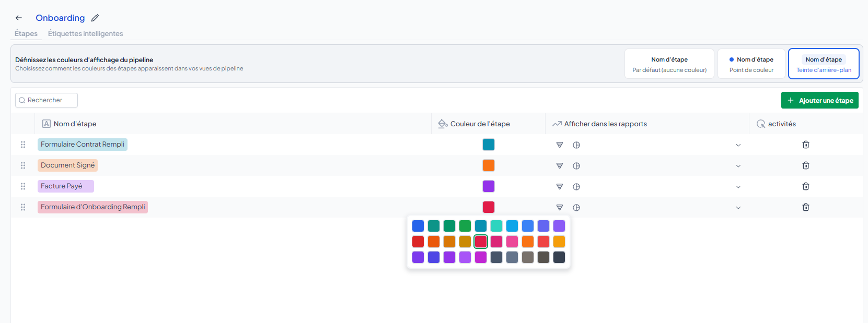Open purple color swatch for Facture Payé
The height and width of the screenshot is (323, 868).
[x=489, y=186]
